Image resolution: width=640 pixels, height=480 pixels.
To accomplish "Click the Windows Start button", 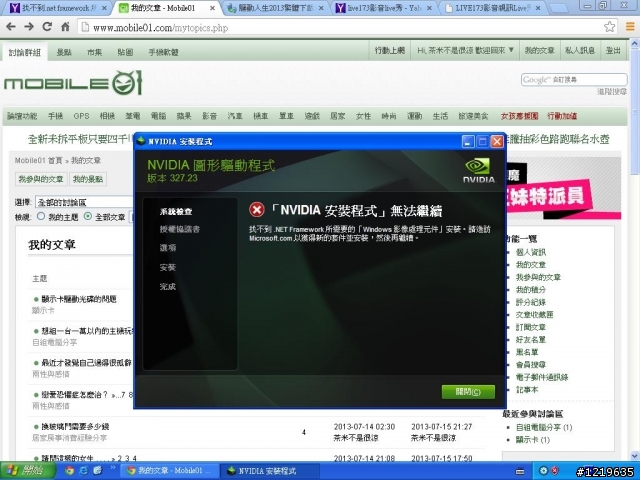I will coord(27,471).
